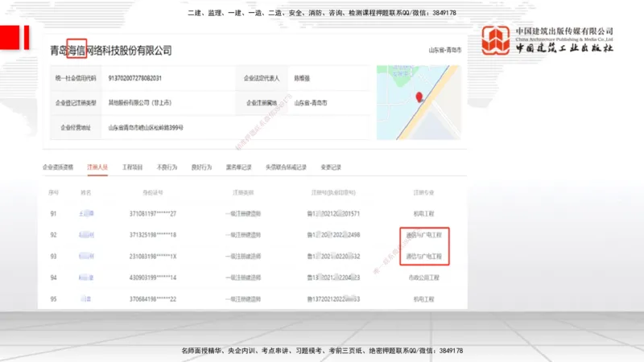This screenshot has width=644, height=362.
Task: Click the 机电工程 specialty in row 95
Action: (423, 298)
